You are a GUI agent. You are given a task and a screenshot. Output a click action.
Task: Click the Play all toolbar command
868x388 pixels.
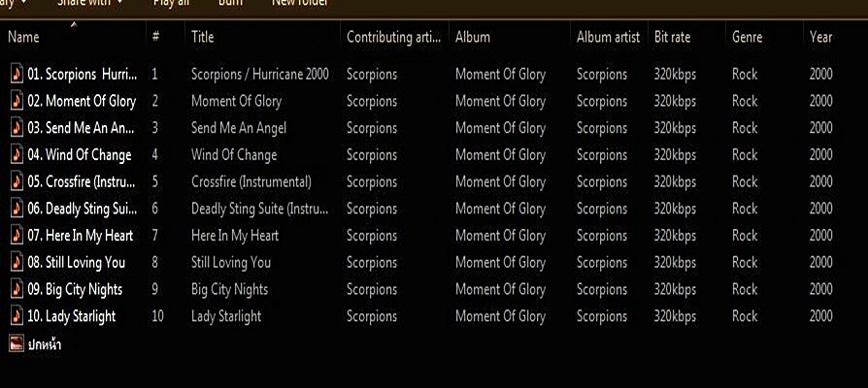click(x=171, y=3)
